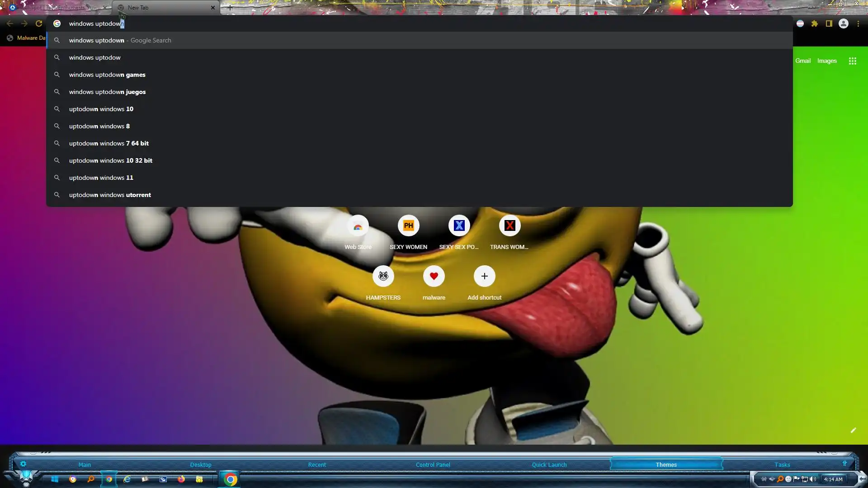Select suggestion 'windows uptodown games'
868x488 pixels.
click(x=107, y=75)
